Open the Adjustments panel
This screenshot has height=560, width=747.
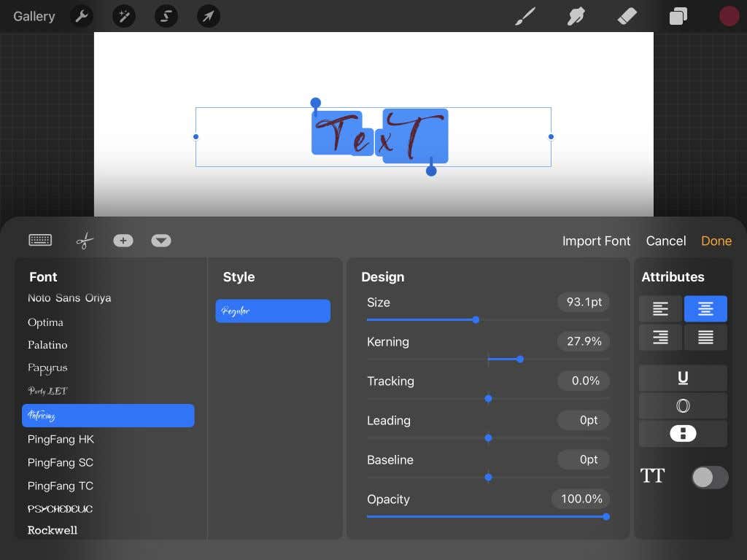coord(123,16)
